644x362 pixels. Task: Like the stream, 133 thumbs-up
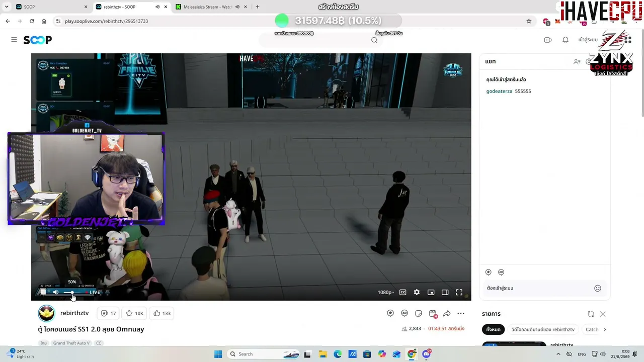[x=162, y=313]
